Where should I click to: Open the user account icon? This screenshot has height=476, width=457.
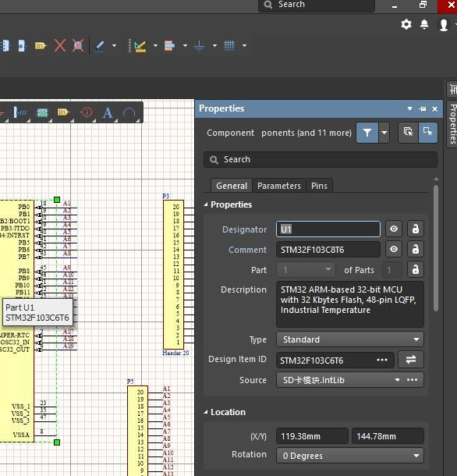[444, 25]
